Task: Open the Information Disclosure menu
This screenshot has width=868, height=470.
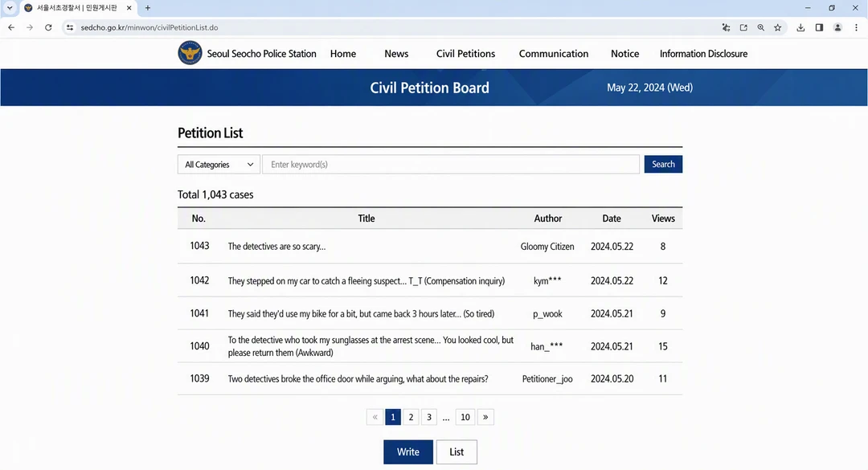Action: [x=703, y=54]
